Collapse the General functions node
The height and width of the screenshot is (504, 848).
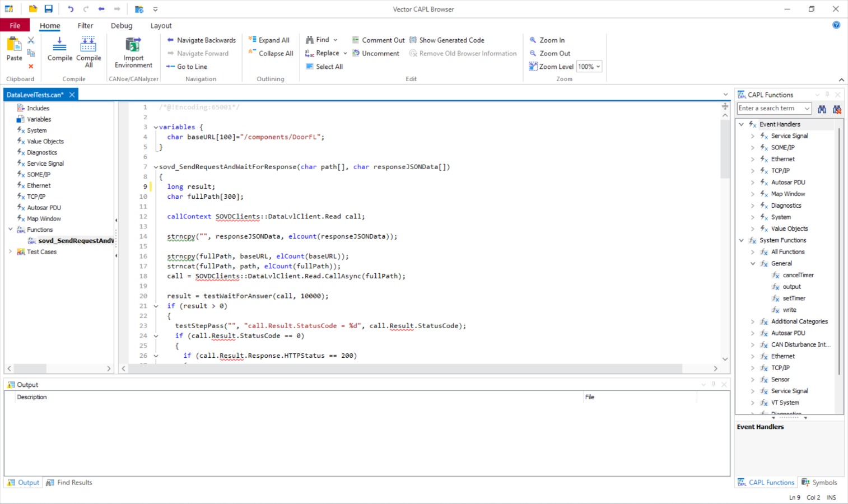753,264
